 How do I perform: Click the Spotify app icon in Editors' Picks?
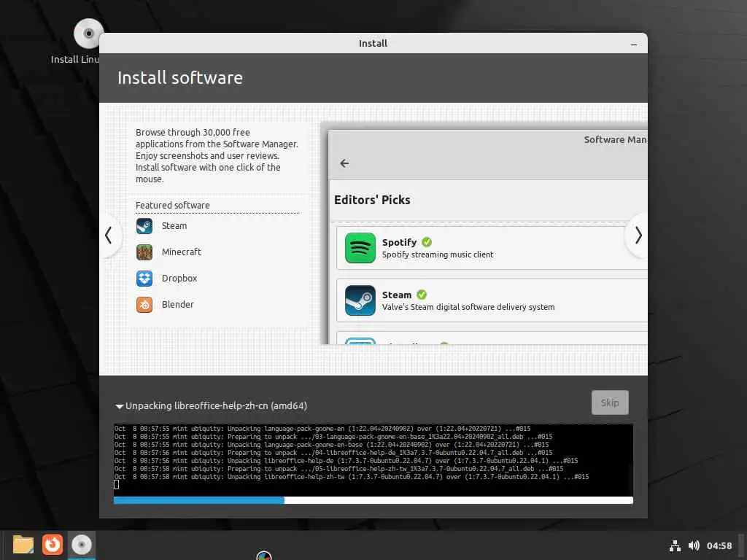point(360,248)
